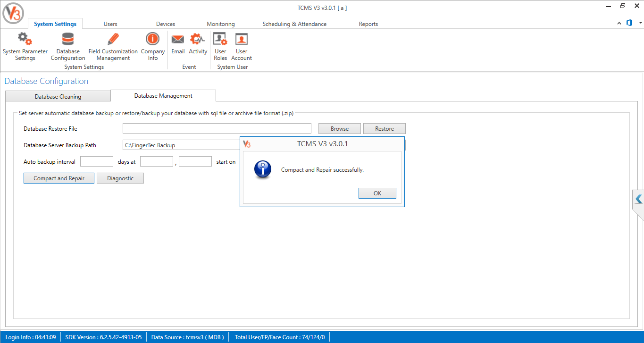Focus the Database Server Backup Path field
Viewport: 644px width, 343px height.
click(181, 145)
